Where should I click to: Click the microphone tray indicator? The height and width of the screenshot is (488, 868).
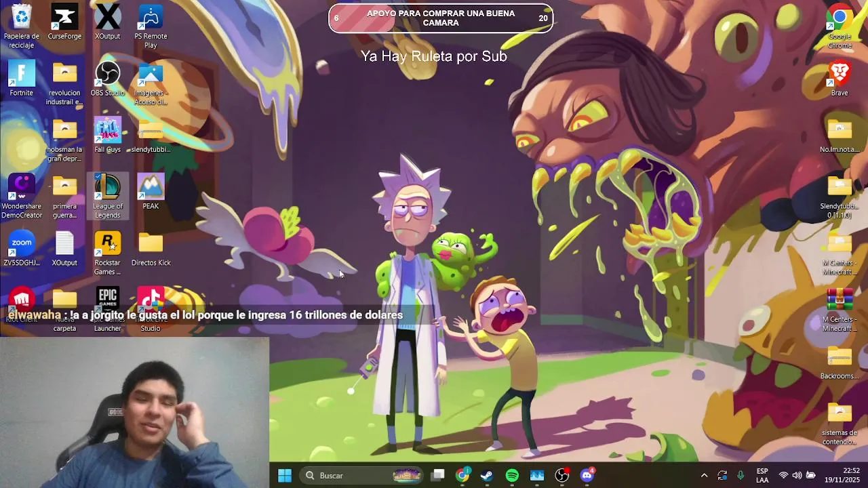[741, 476]
